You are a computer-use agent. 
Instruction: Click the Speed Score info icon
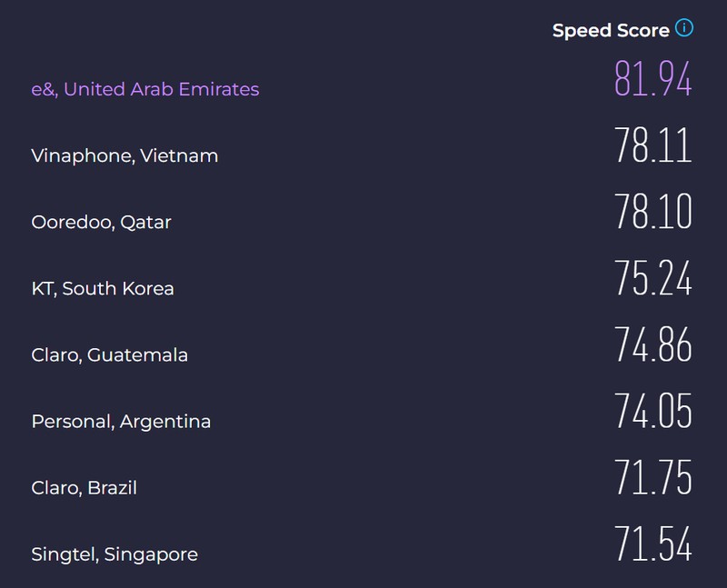684,29
